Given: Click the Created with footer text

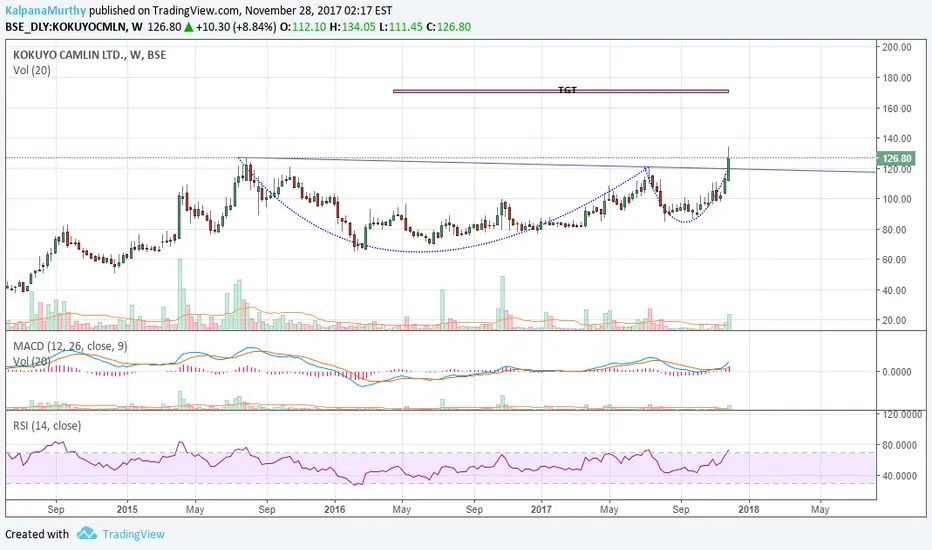Looking at the screenshot, I should pos(37,534).
